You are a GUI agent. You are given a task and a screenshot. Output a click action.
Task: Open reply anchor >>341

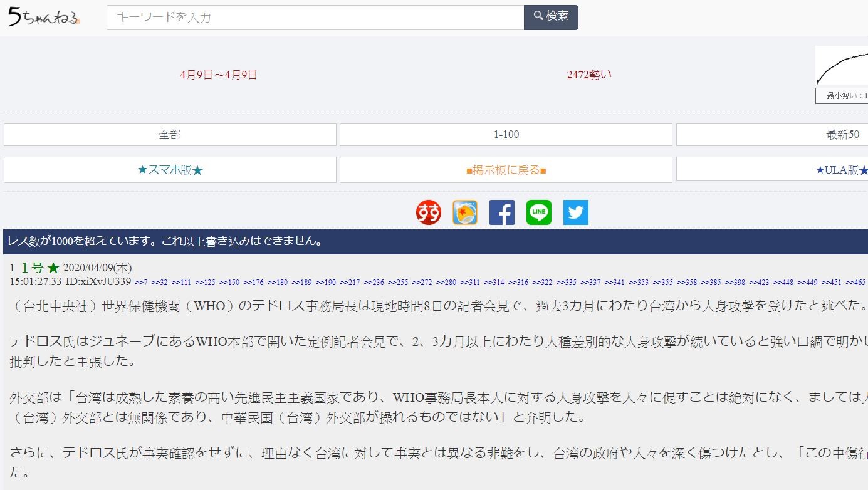click(x=615, y=282)
